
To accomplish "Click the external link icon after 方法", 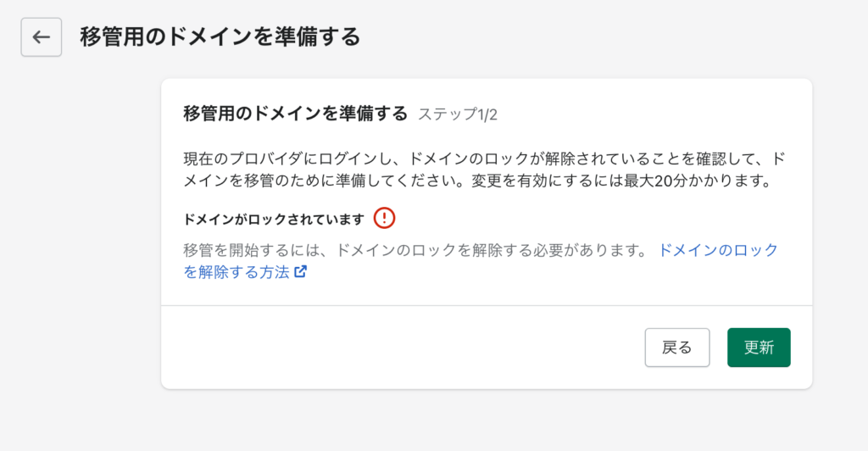I will pyautogui.click(x=301, y=272).
